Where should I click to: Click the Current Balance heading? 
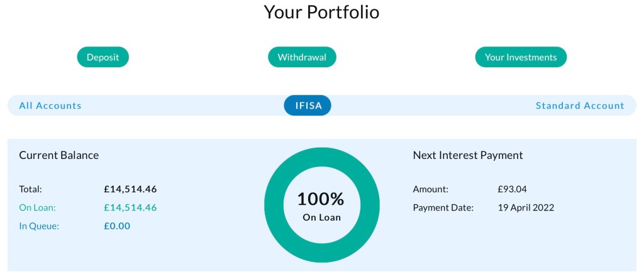pos(59,155)
